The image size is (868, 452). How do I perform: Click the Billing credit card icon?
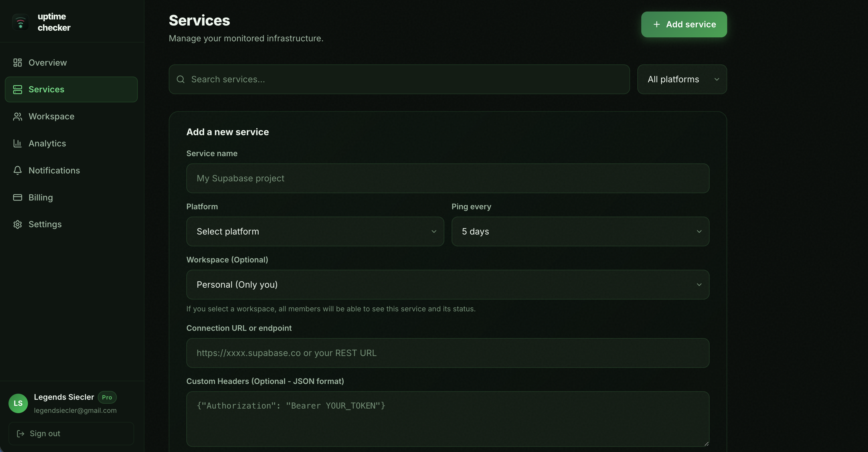[18, 197]
